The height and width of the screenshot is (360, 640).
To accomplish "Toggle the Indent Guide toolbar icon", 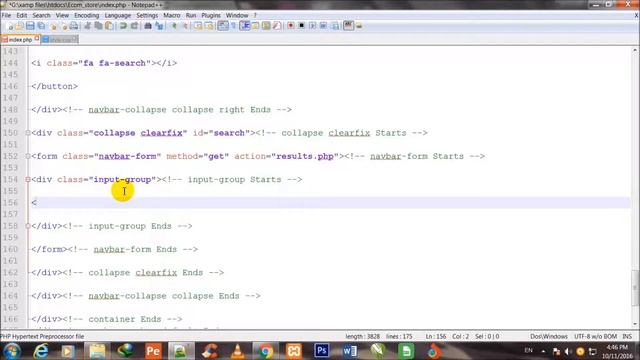I will point(245,26).
